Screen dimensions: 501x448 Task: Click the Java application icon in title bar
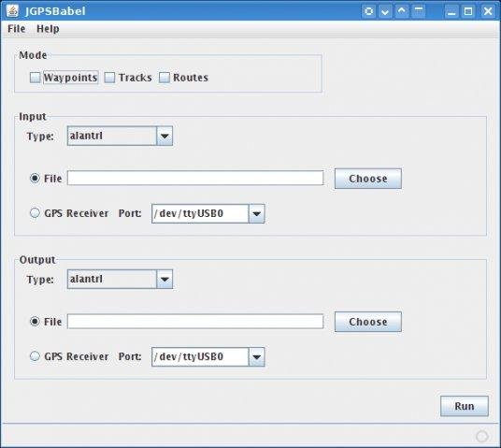[13, 11]
